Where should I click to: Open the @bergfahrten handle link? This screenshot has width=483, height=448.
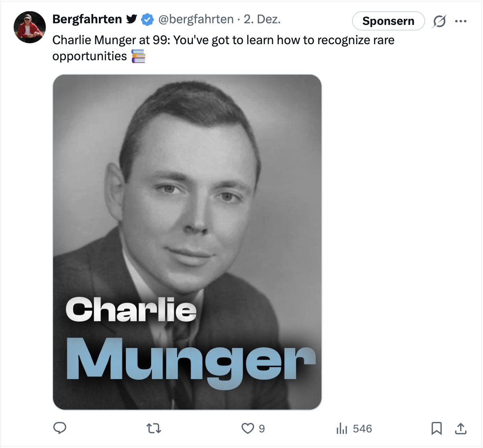[x=196, y=19]
